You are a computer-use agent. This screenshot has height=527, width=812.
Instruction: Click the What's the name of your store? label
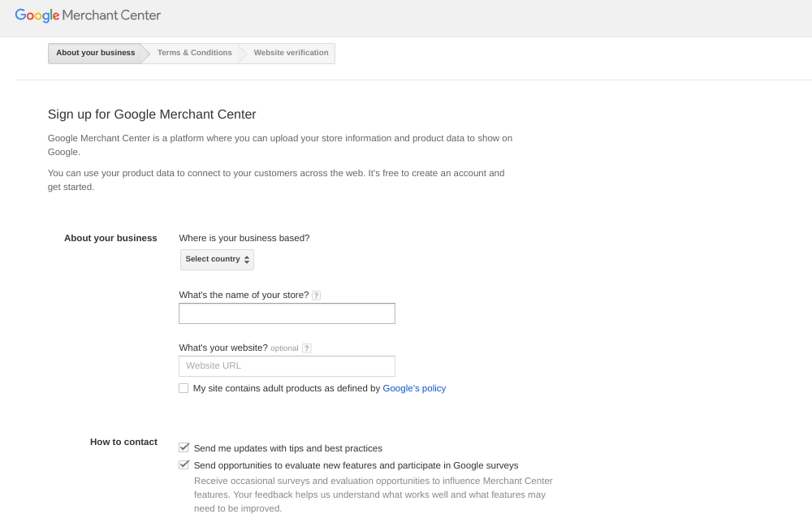244,295
